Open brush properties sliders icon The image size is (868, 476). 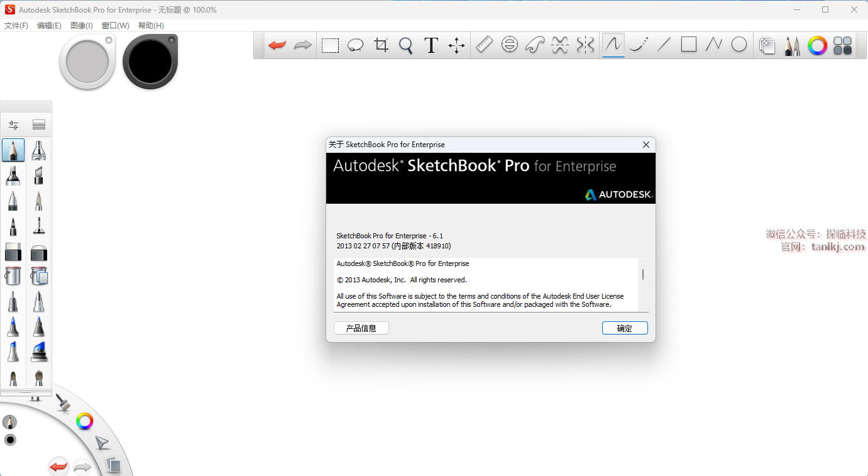tap(13, 125)
